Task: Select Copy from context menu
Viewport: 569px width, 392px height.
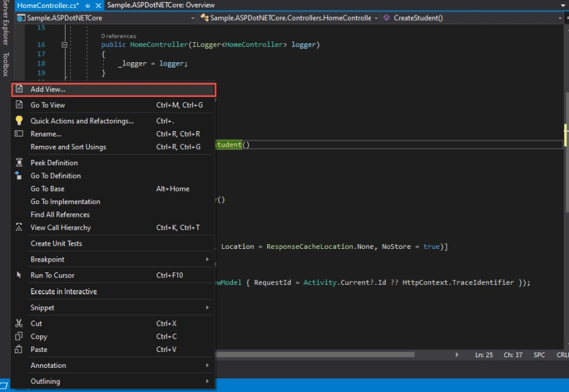Action: click(114, 336)
